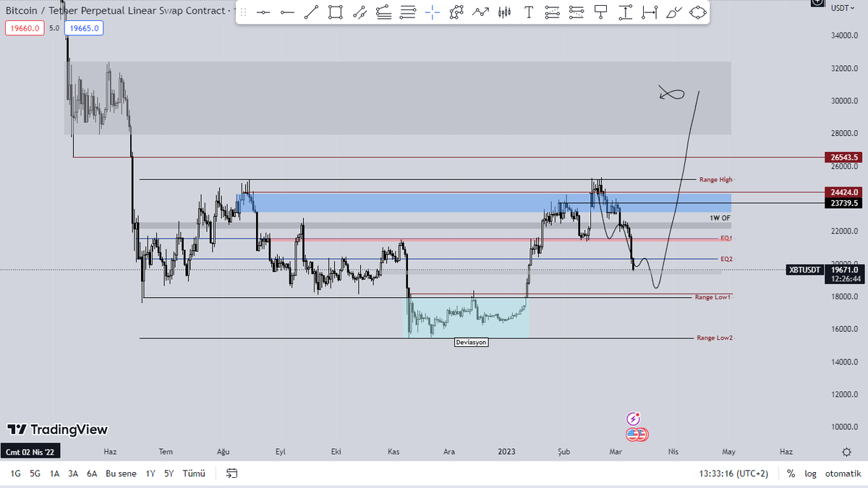Click the 26543.5 price label
The width and height of the screenshot is (868, 488).
[x=845, y=158]
